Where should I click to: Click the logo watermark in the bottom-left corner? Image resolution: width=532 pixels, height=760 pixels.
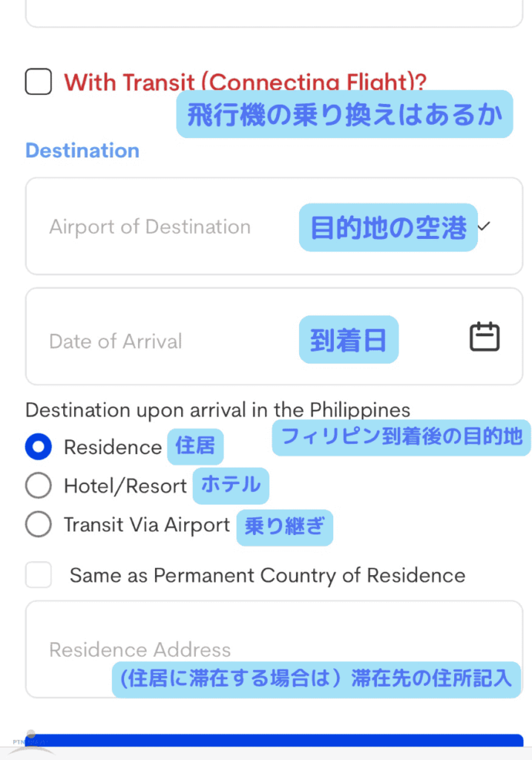pyautogui.click(x=30, y=743)
